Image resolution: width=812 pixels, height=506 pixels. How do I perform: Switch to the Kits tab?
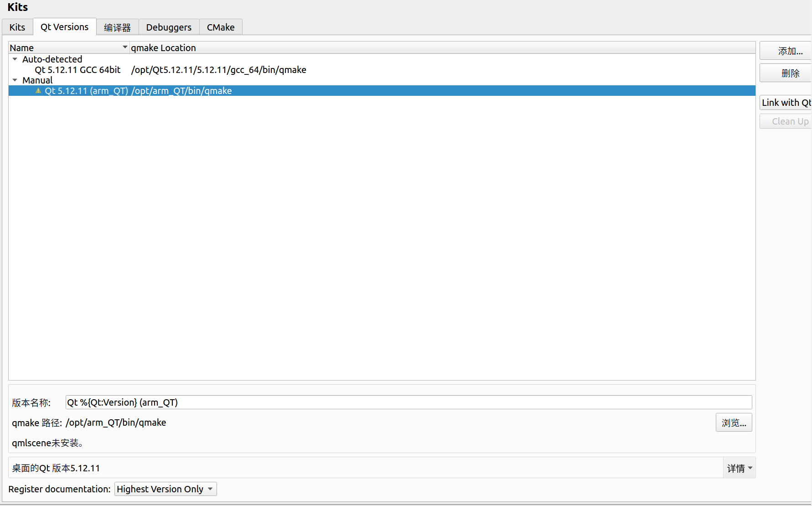[17, 27]
